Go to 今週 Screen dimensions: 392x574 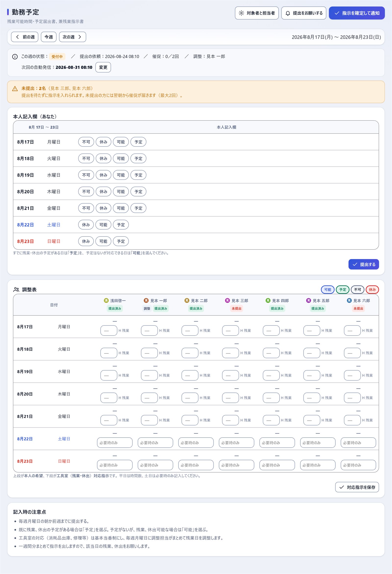(49, 37)
